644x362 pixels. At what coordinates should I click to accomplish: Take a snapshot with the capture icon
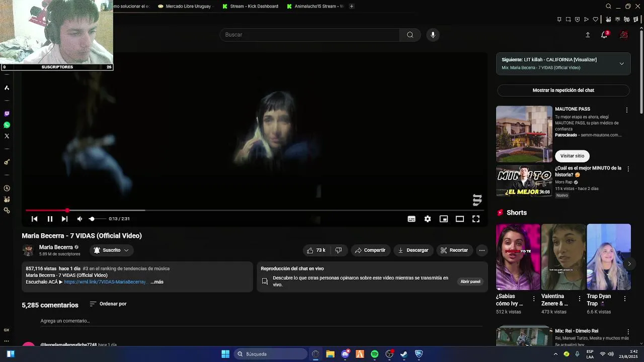[x=568, y=20]
